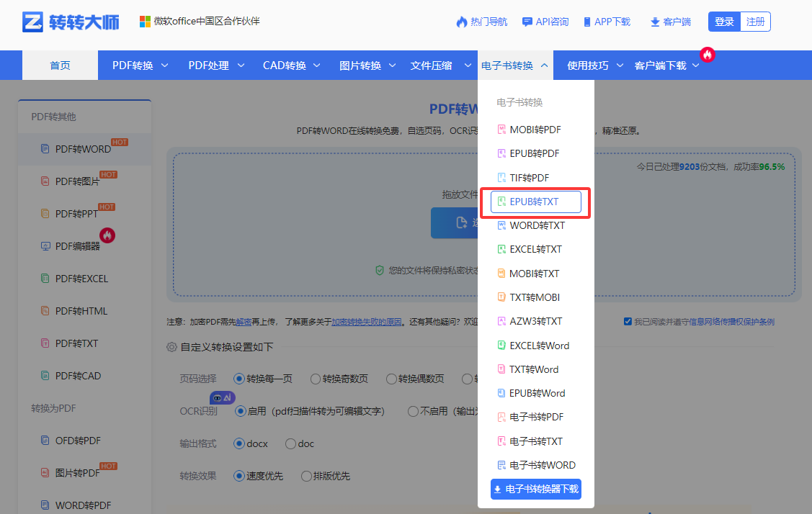Select the 转换奇数页 radio button
The image size is (812, 514).
point(316,379)
